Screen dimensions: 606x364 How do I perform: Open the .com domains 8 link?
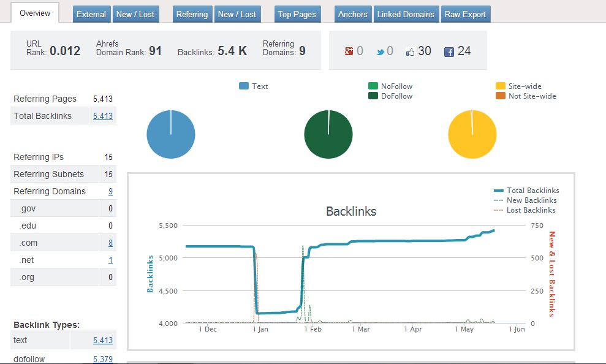coord(110,243)
